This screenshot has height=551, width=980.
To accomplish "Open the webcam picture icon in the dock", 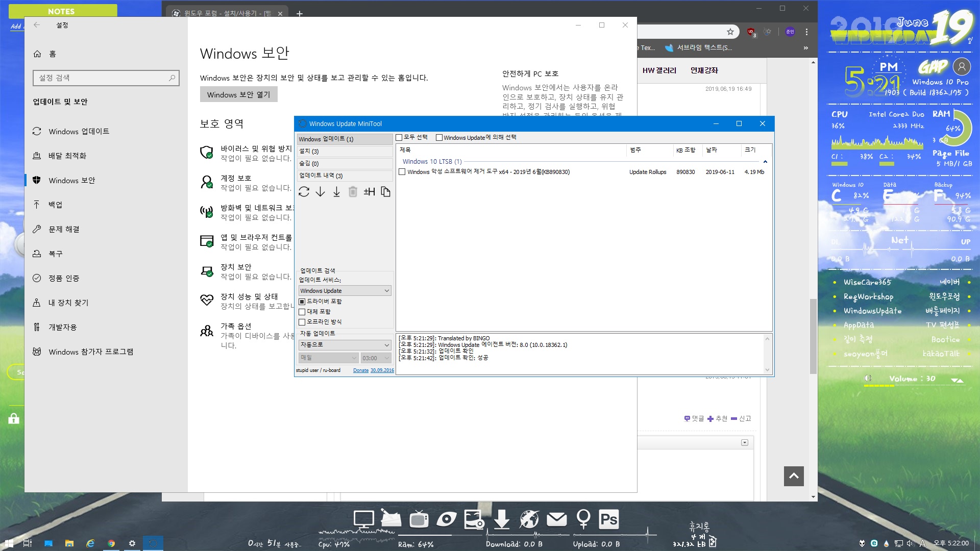I will pos(474,519).
